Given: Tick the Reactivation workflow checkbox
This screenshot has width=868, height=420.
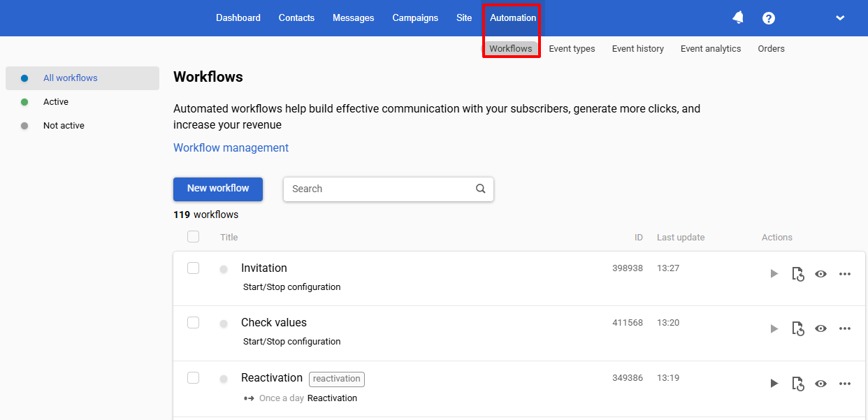Looking at the screenshot, I should [193, 377].
